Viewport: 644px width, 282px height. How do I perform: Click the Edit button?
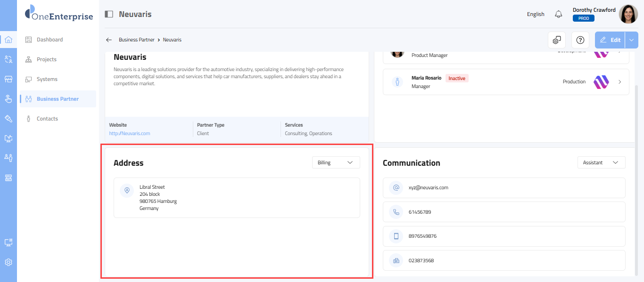pos(610,40)
